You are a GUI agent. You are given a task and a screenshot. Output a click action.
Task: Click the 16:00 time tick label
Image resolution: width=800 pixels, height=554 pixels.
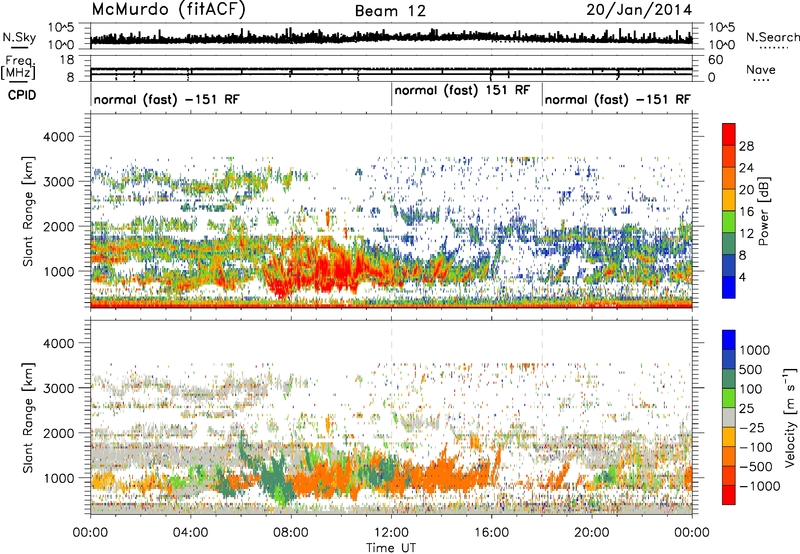491,533
